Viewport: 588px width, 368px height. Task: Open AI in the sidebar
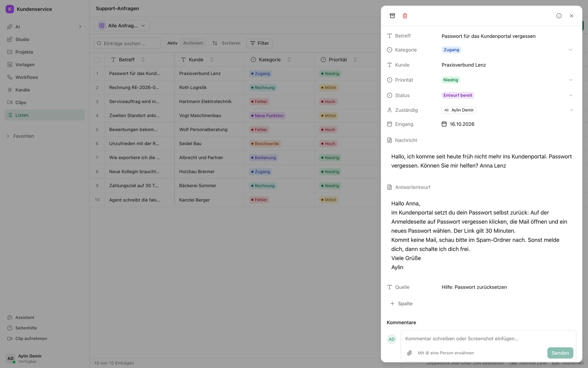tap(44, 27)
